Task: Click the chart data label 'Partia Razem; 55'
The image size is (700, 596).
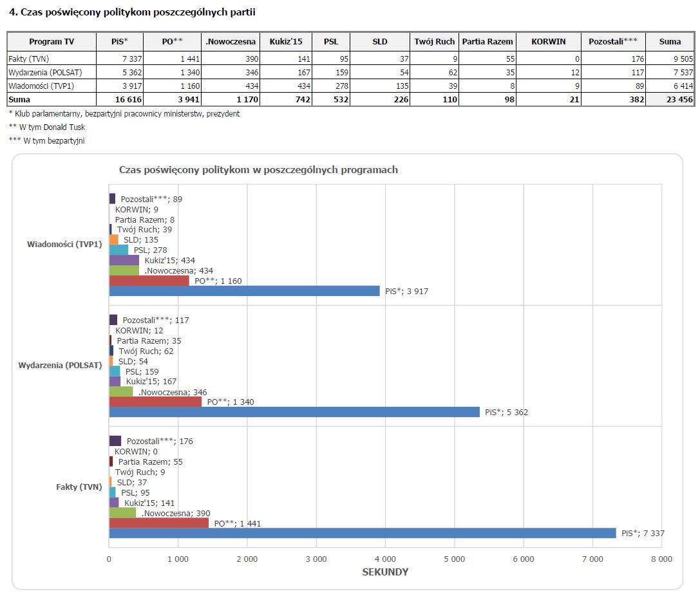Action: [151, 461]
